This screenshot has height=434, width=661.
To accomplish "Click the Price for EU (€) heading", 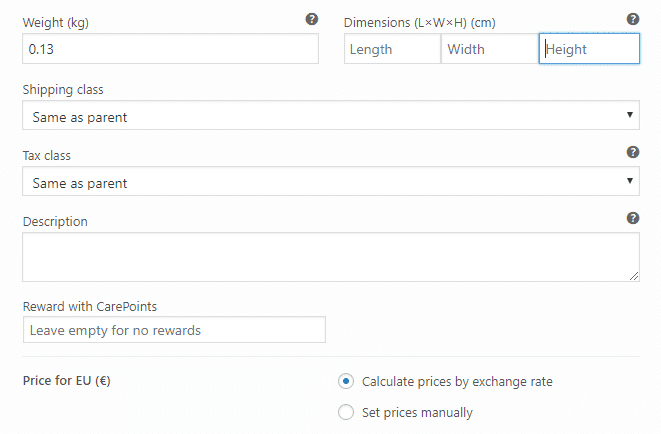I will (67, 381).
